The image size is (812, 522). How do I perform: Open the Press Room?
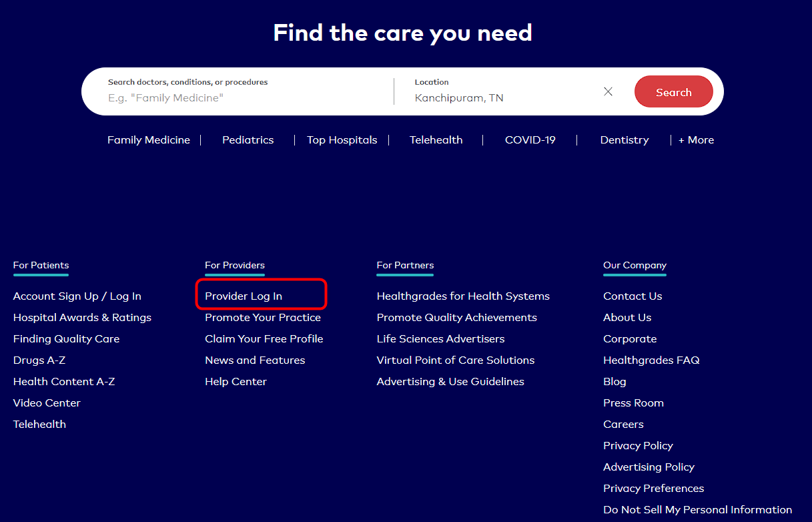pos(633,403)
